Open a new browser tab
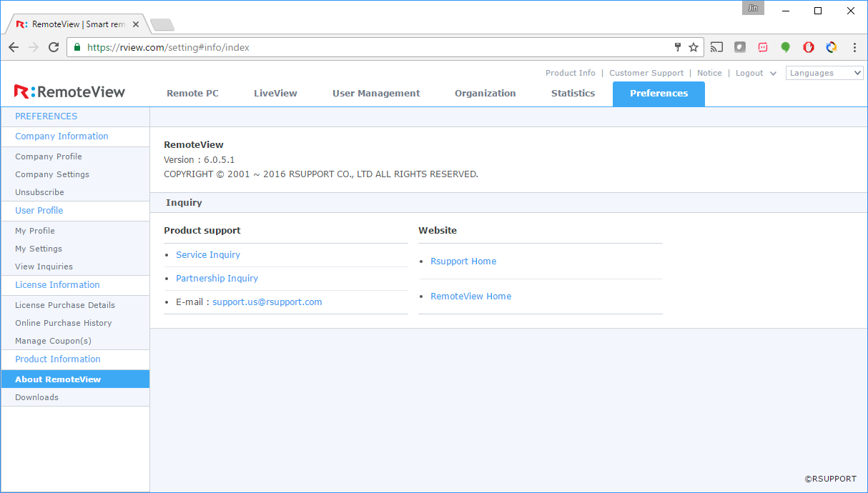 pyautogui.click(x=162, y=25)
